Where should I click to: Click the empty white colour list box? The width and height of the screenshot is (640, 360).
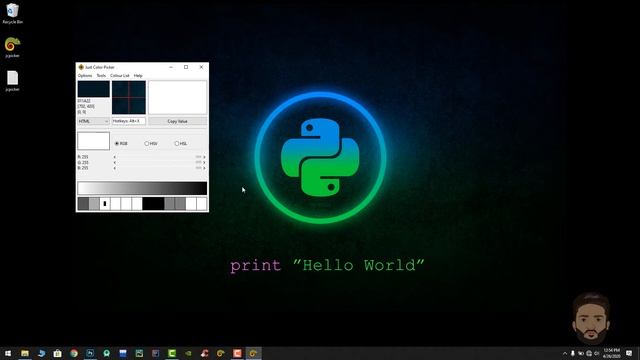pyautogui.click(x=178, y=98)
